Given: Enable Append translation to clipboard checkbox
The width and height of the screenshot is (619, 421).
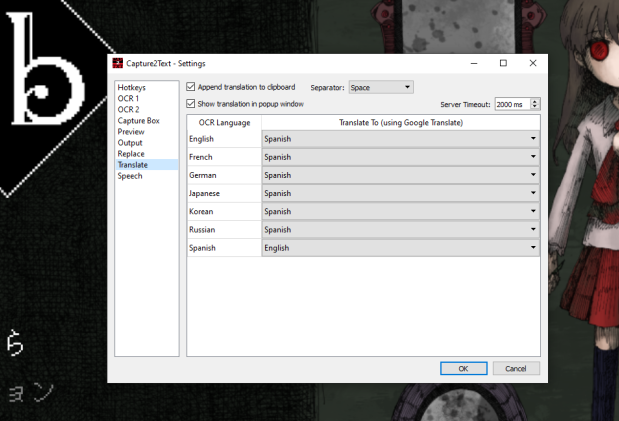Looking at the screenshot, I should pos(191,87).
